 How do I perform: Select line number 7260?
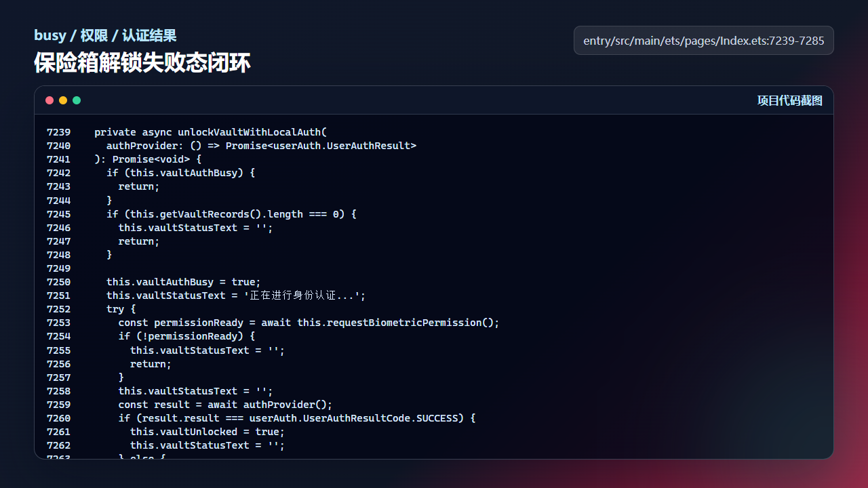pos(58,418)
